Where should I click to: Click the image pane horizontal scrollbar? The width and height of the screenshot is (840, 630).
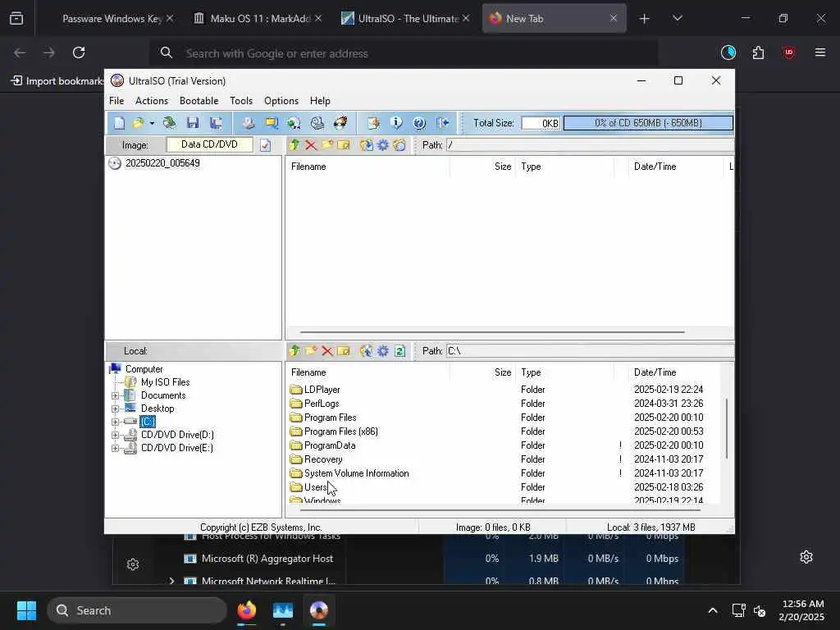492,332
